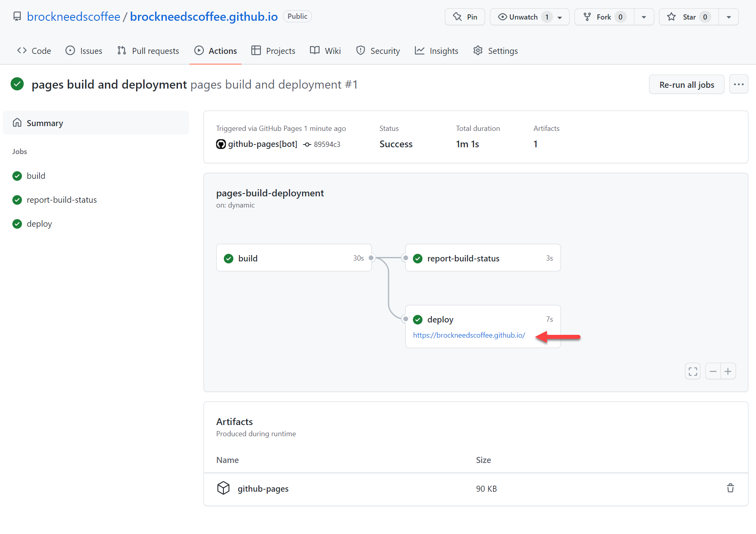Pin this repository

(x=465, y=17)
